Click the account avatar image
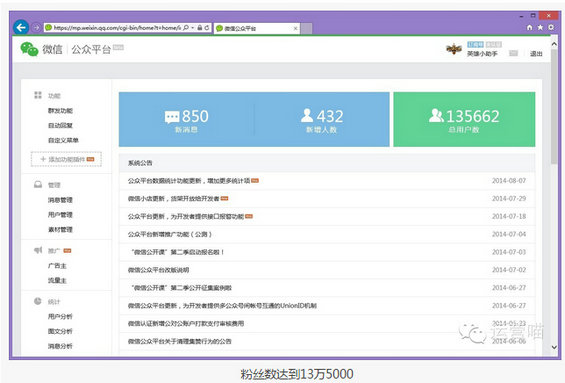Viewport: 565px width, 383px height. 454,49
